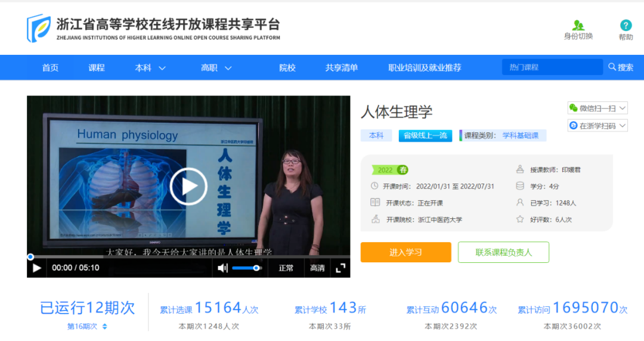Expand the 本科 navigation dropdown
Viewport: 644px width, 341px height.
coord(150,68)
